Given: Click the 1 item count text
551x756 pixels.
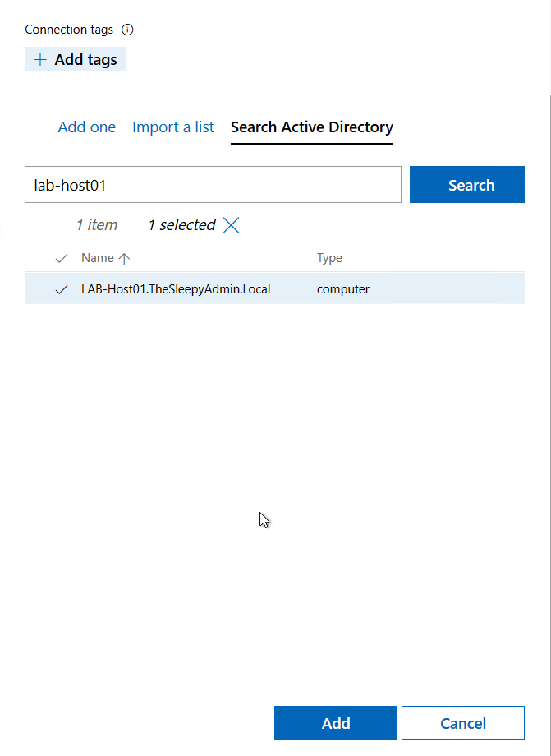Looking at the screenshot, I should click(x=96, y=225).
